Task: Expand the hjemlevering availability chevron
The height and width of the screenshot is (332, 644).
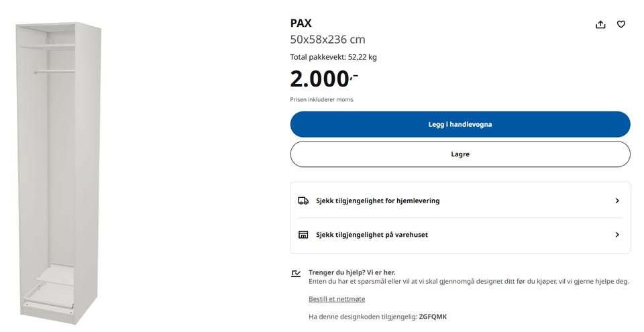Action: click(x=617, y=201)
